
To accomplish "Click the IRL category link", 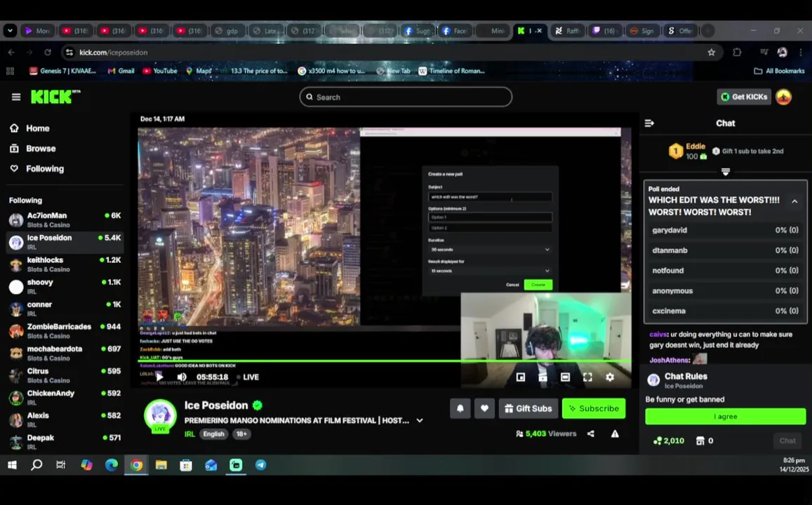I will tap(189, 434).
